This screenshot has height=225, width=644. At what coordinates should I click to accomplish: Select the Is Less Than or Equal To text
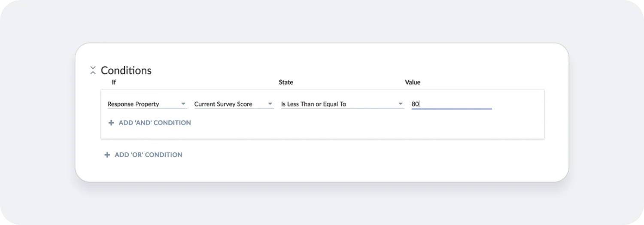pyautogui.click(x=313, y=104)
